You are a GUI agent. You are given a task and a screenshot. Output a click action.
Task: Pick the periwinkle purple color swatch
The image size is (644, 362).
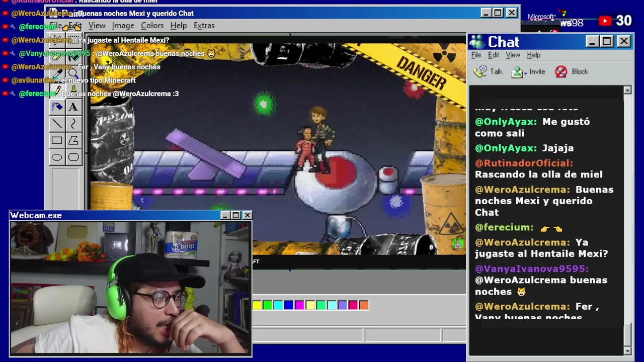342,305
